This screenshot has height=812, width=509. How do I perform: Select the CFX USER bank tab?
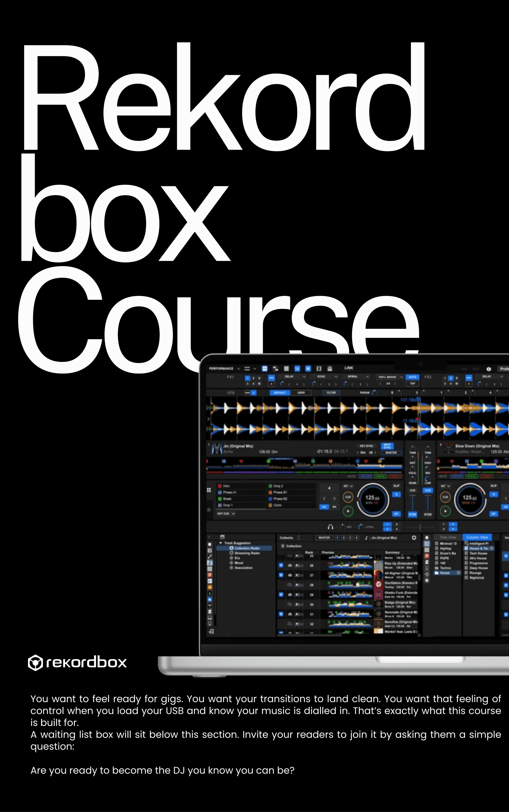pyautogui.click(x=301, y=392)
